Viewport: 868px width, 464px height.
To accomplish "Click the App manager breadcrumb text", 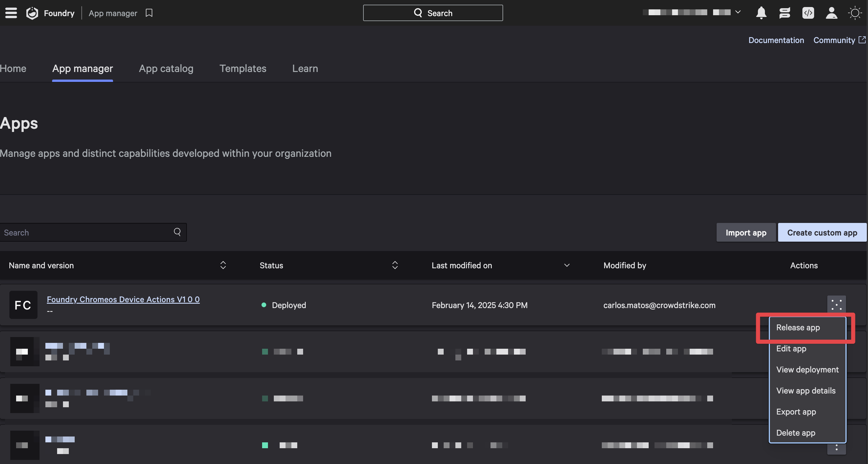I will [113, 13].
